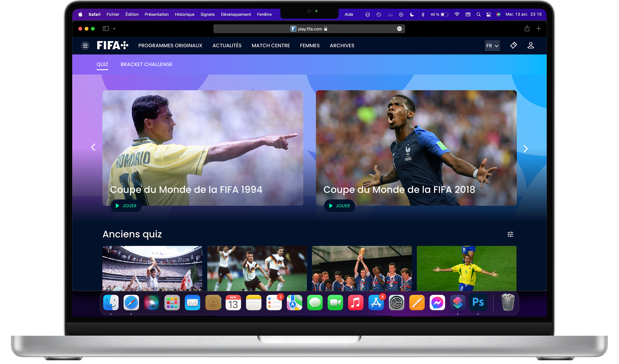Open the FIFA+ hamburger menu
Image resolution: width=619 pixels, height=364 pixels.
[85, 46]
